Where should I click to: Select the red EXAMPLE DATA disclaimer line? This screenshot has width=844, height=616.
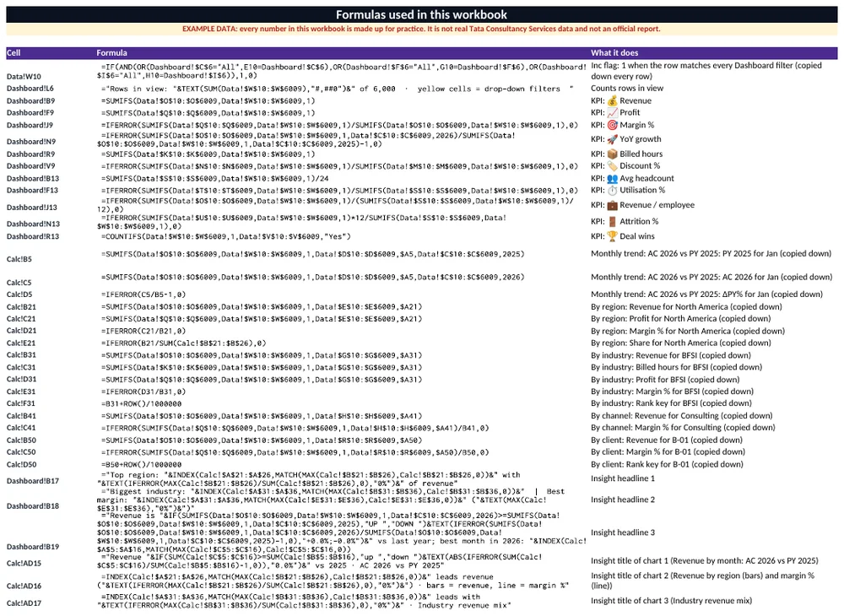421,29
